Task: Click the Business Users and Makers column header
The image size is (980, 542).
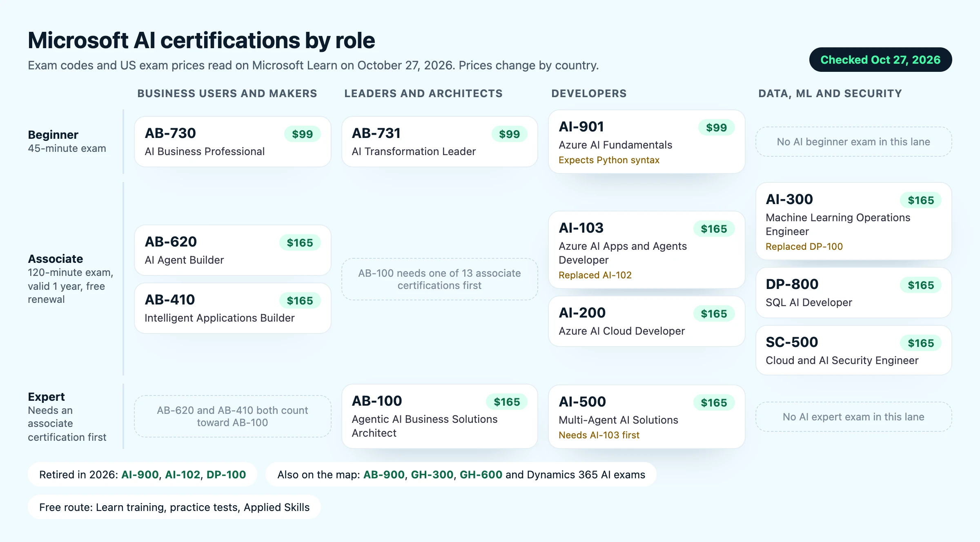Action: [227, 93]
